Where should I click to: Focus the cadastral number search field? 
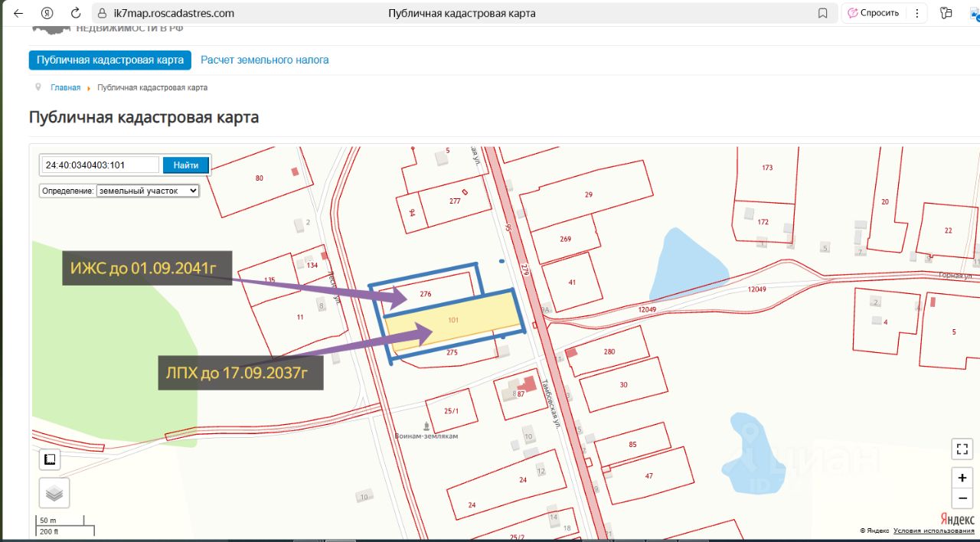[x=100, y=165]
